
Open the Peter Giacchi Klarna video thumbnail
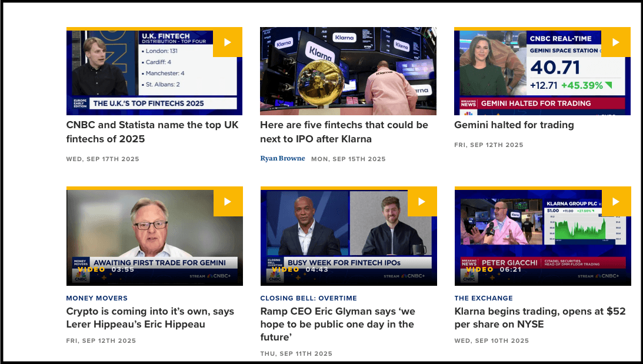pos(543,236)
